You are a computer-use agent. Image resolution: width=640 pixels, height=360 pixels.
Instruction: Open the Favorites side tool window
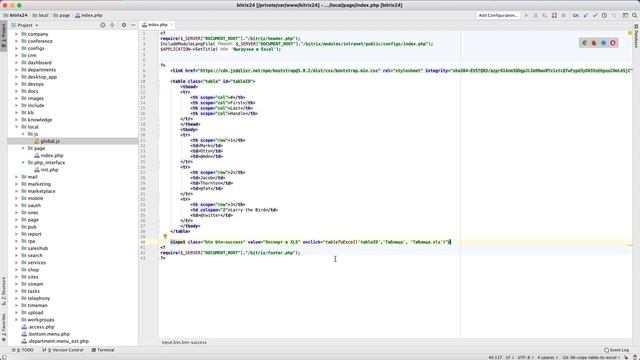(4, 328)
